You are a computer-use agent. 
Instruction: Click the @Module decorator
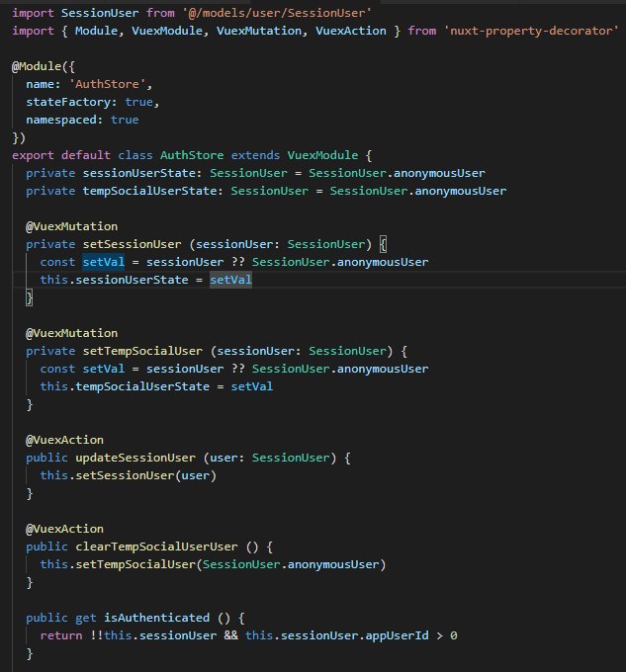click(x=37, y=66)
